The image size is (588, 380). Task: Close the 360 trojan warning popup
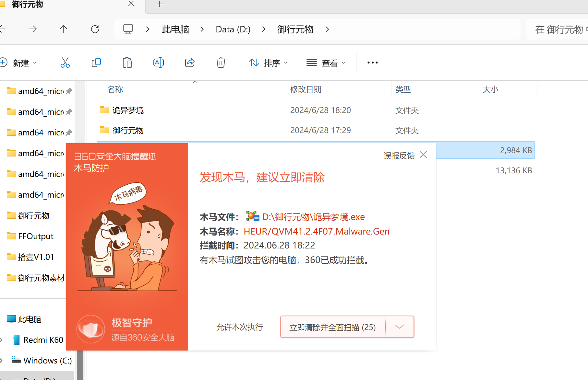coord(423,155)
